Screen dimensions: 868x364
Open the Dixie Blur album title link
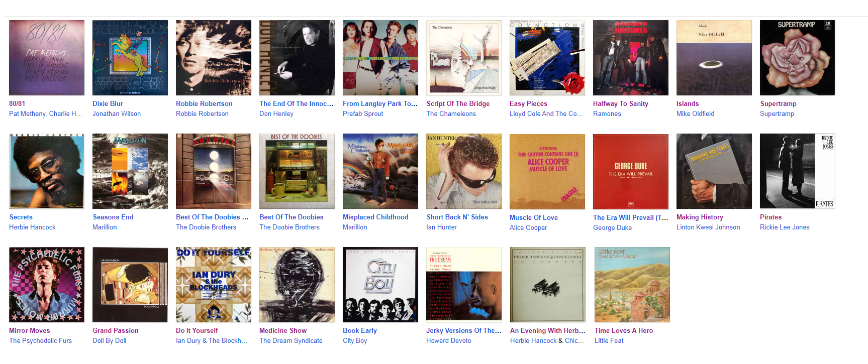click(108, 103)
